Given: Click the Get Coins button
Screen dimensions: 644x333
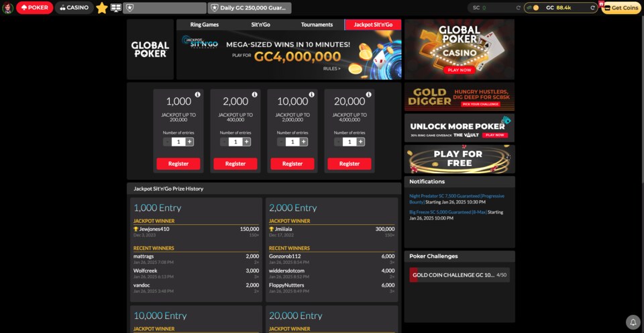Looking at the screenshot, I should pos(621,8).
